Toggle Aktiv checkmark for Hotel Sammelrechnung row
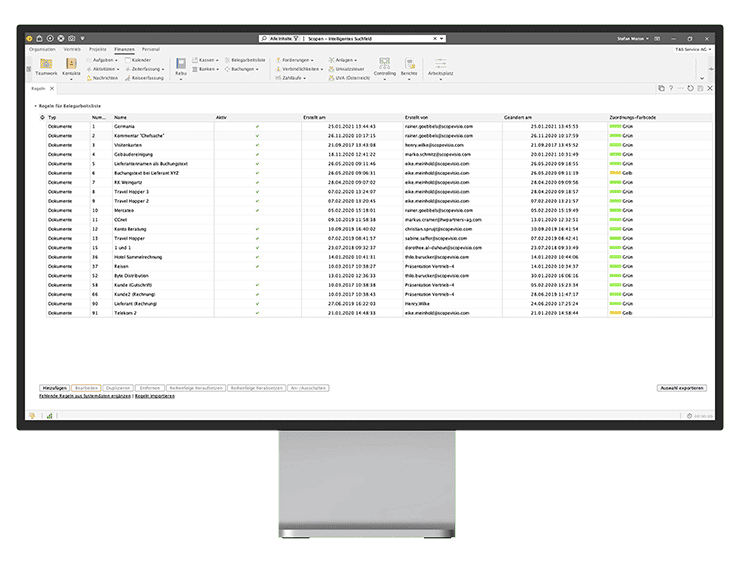This screenshot has height=563, width=740. (x=257, y=257)
